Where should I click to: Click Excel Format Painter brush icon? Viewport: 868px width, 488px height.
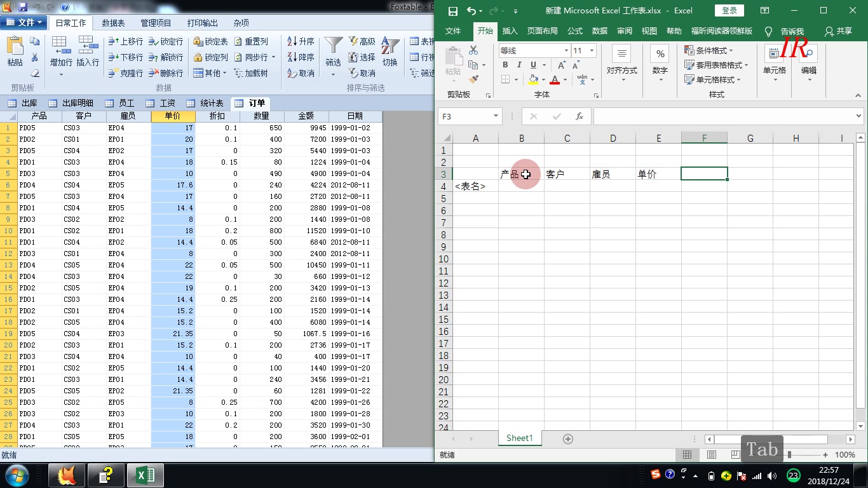(x=473, y=79)
